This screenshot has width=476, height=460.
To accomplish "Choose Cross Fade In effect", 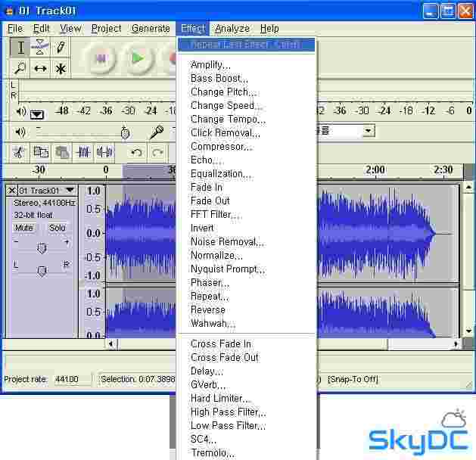I will tap(246, 343).
